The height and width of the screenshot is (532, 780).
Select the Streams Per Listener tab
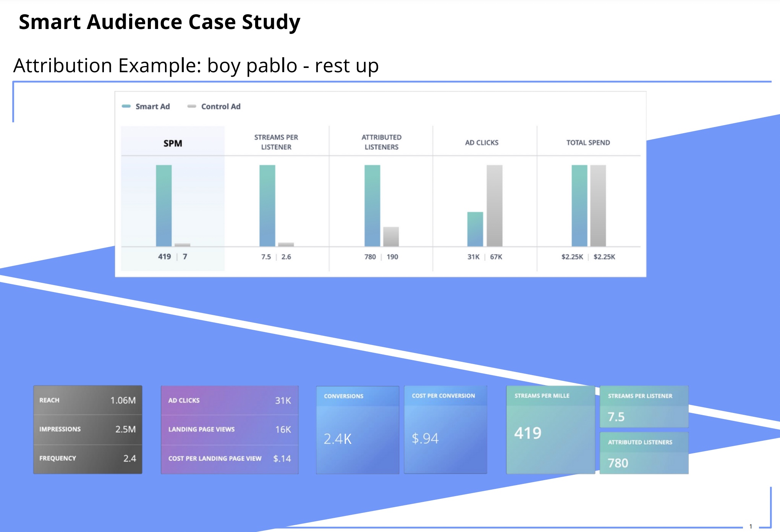tap(276, 142)
